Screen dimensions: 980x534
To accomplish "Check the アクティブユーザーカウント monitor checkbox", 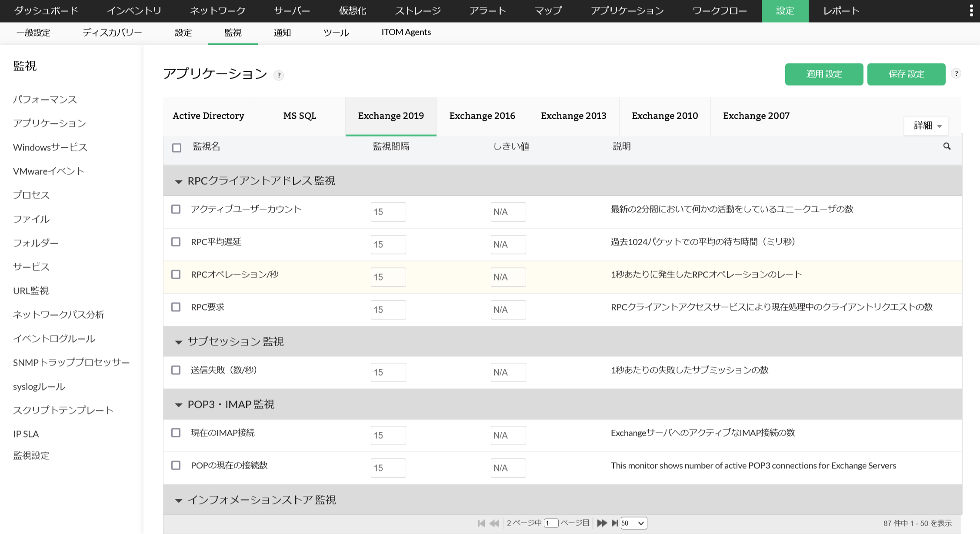I will (x=176, y=209).
